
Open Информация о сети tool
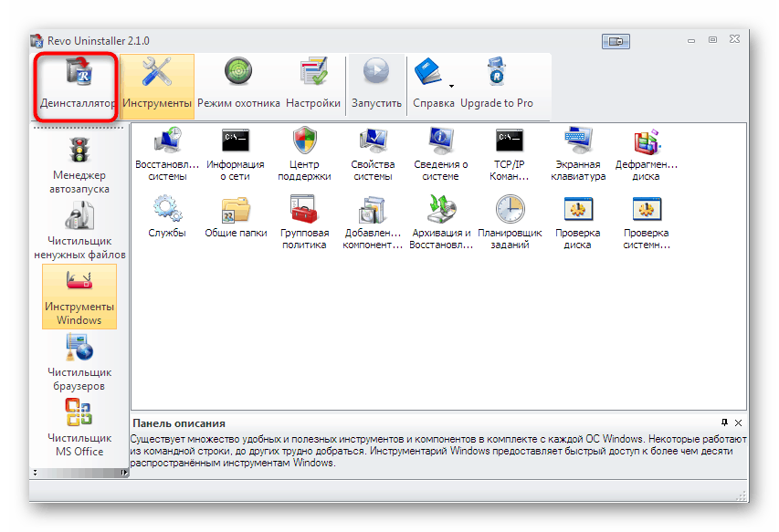pyautogui.click(x=236, y=154)
